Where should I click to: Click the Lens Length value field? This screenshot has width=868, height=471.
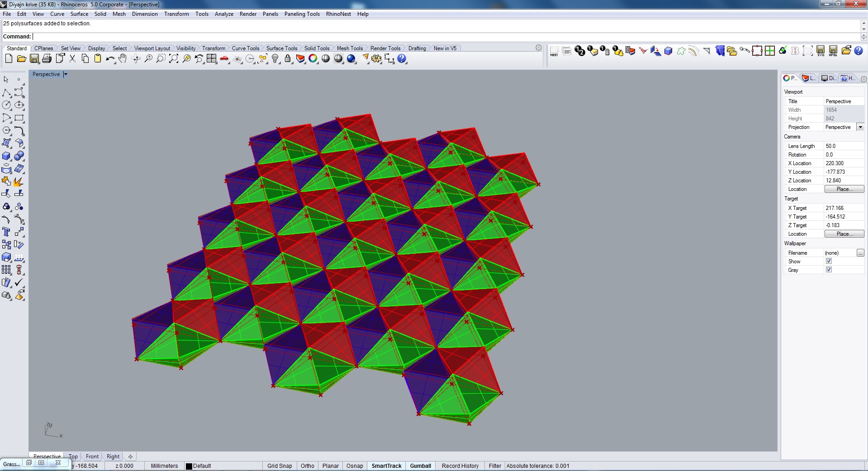click(x=844, y=146)
